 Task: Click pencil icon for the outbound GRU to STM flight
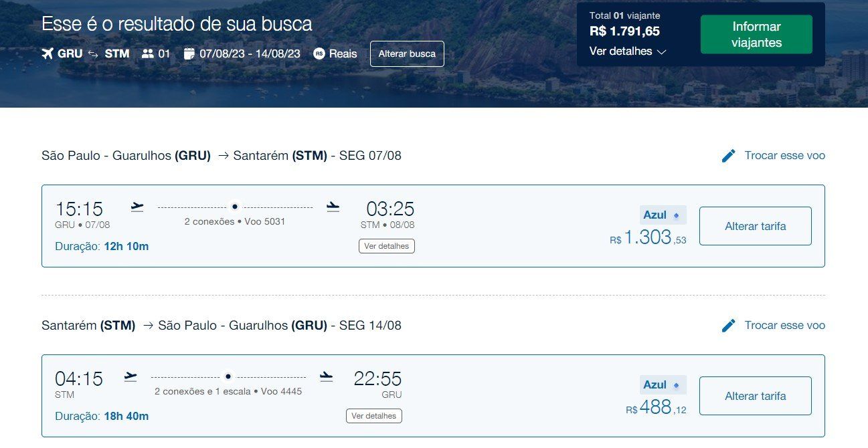[x=729, y=156]
